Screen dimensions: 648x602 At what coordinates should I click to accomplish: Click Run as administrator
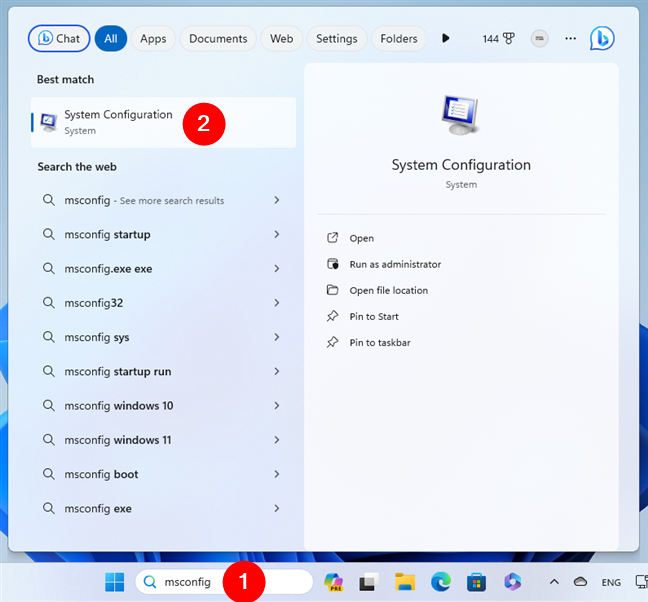coord(394,264)
